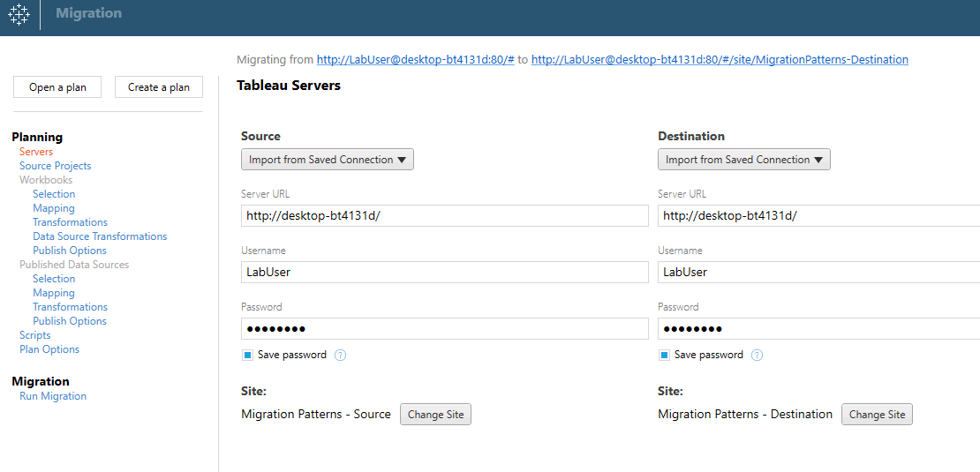Open Source save password help icon
Viewport: 980px width, 472px height.
[340, 356]
